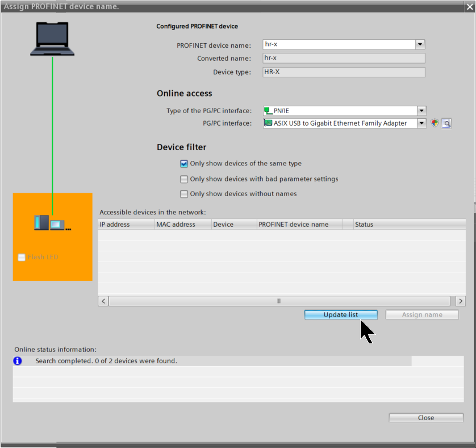Enable Only show devices with bad parameter settings
The image size is (476, 448).
click(x=184, y=179)
